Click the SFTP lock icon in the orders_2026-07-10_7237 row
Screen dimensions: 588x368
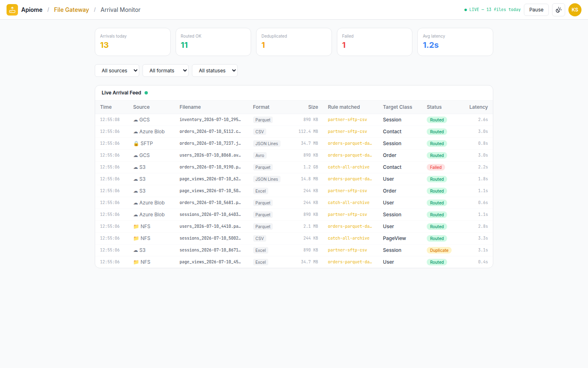point(136,144)
